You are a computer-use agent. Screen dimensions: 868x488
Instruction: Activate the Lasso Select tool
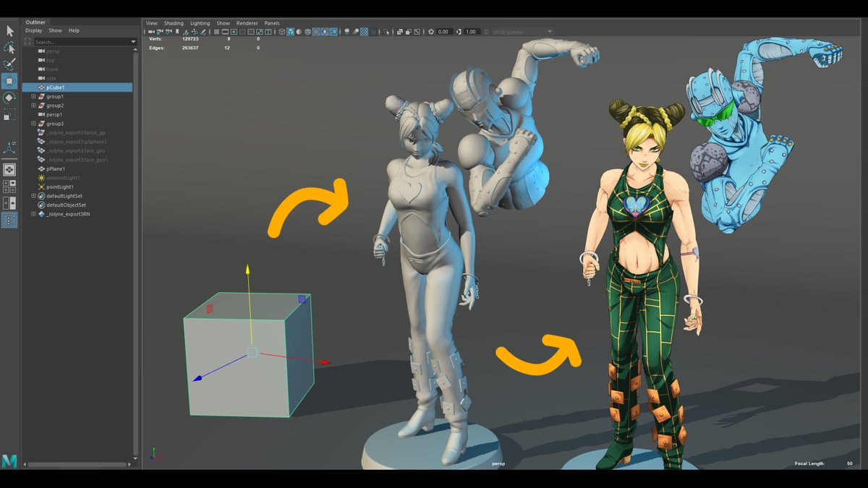tap(9, 47)
